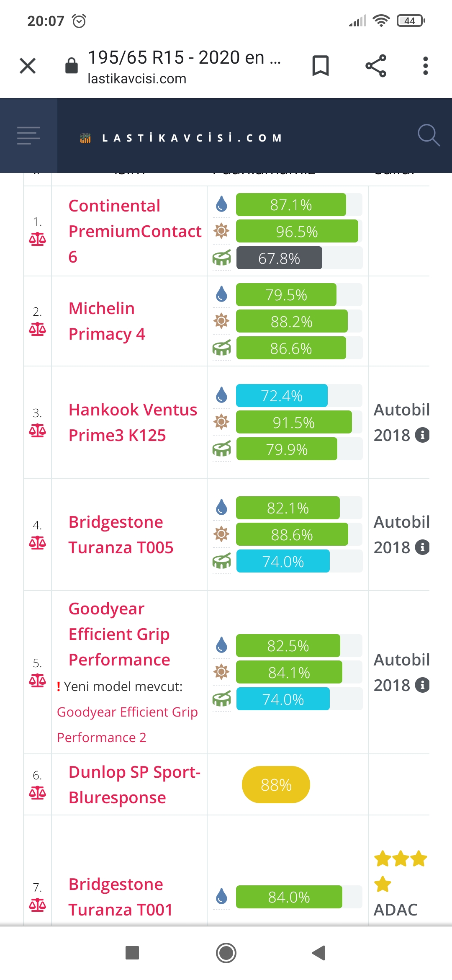Open Continental PremiumContact 6 tire link

[x=135, y=231]
